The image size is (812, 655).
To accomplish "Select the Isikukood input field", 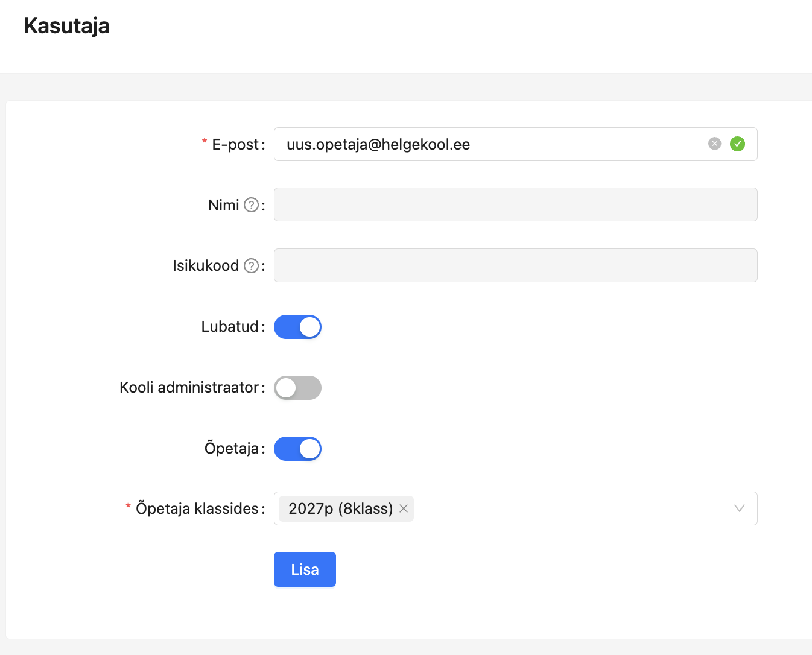I will [515, 265].
